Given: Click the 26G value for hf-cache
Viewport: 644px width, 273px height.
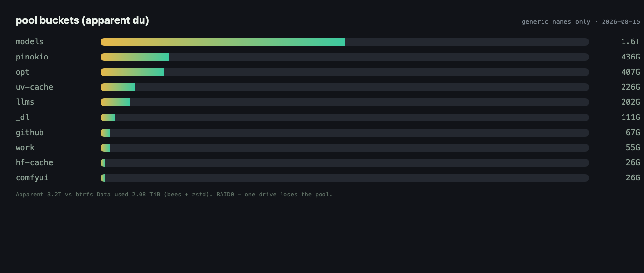Looking at the screenshot, I should [633, 163].
